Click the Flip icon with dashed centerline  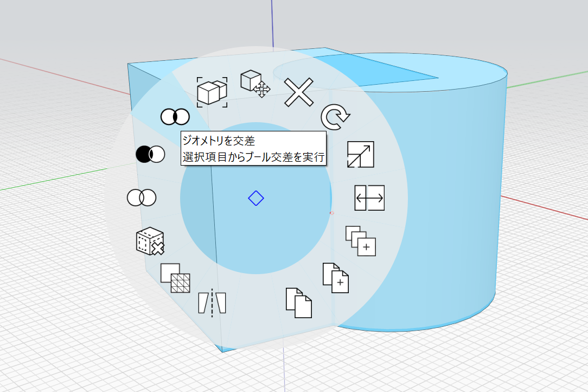212,302
